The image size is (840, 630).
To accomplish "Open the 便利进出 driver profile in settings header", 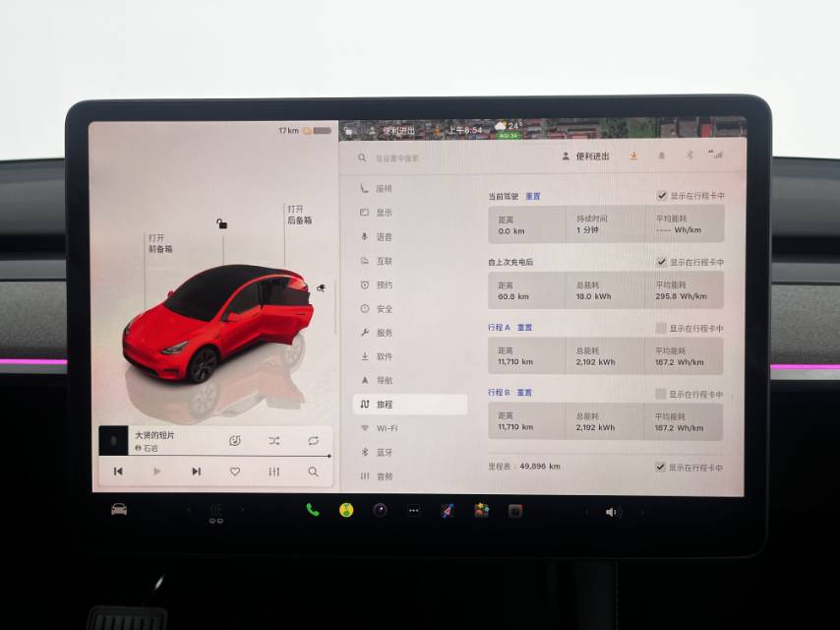I will [x=585, y=157].
